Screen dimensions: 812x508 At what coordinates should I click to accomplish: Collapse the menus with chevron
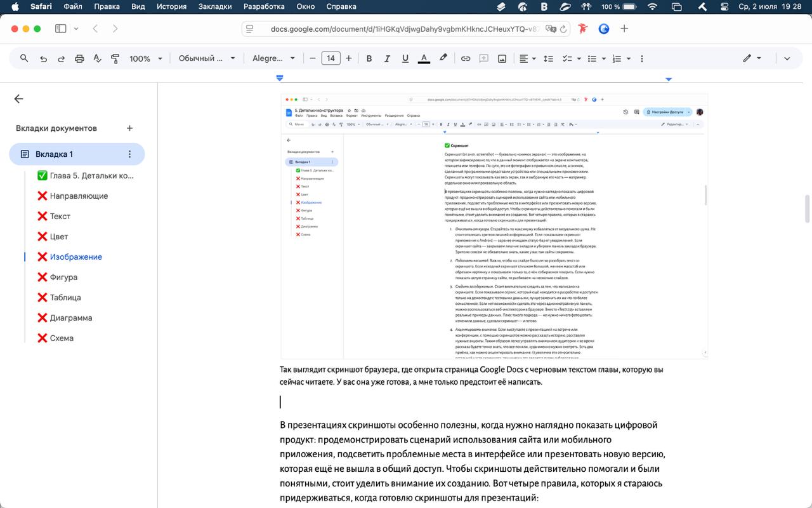point(787,58)
